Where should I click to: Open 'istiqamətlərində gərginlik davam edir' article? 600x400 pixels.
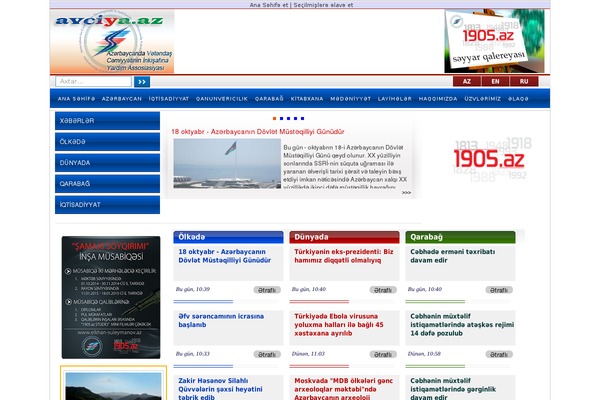tap(453, 389)
